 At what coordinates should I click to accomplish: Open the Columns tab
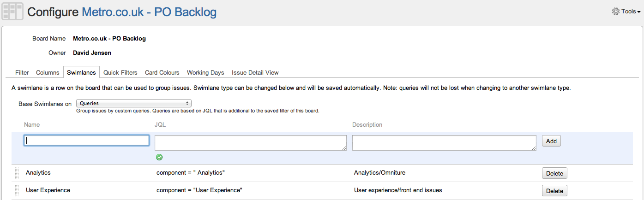(x=48, y=73)
